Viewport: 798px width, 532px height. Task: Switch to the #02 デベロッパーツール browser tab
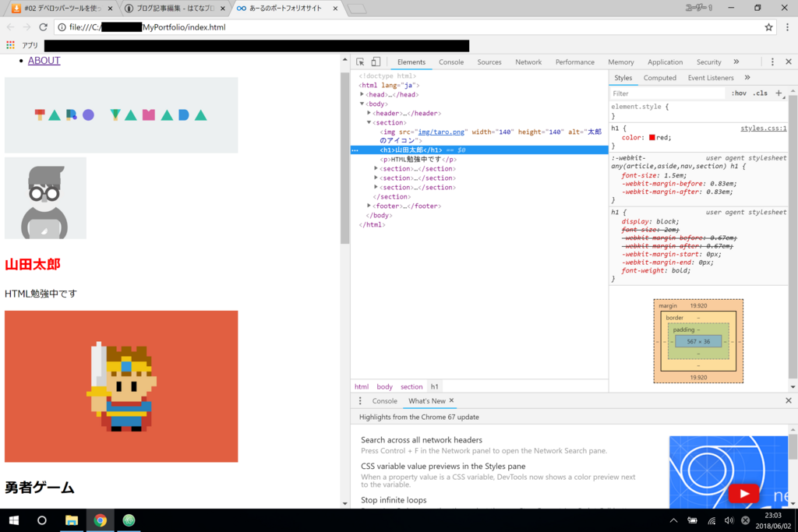point(62,9)
